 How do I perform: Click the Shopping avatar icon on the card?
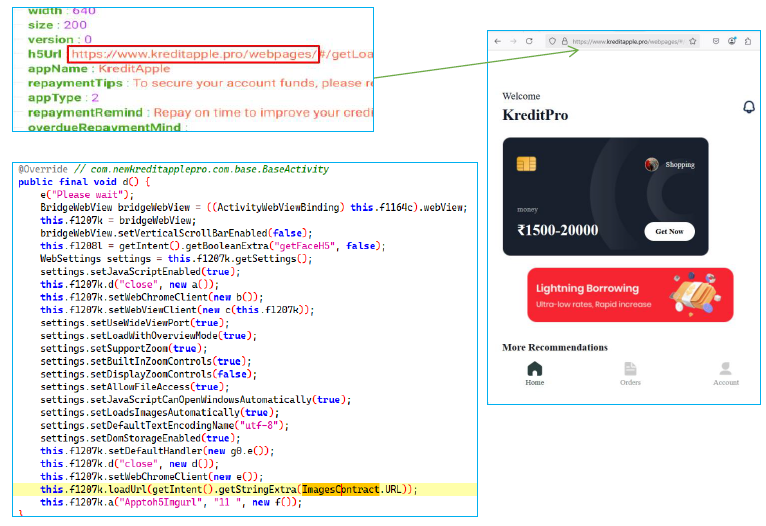pos(651,165)
